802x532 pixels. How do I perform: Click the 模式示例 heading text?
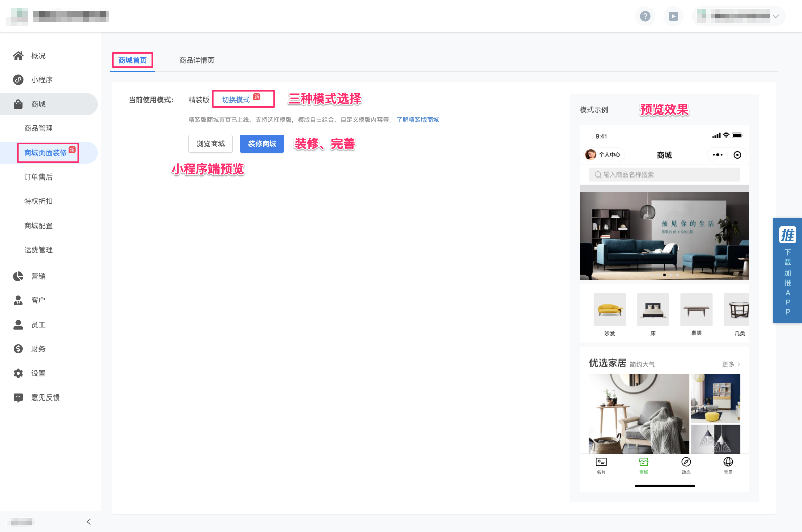(x=594, y=110)
